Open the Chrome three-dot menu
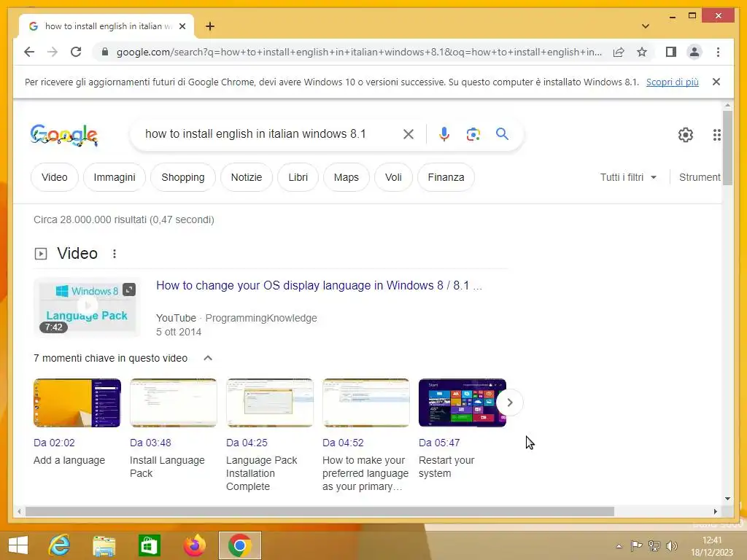This screenshot has height=560, width=747. tap(718, 52)
